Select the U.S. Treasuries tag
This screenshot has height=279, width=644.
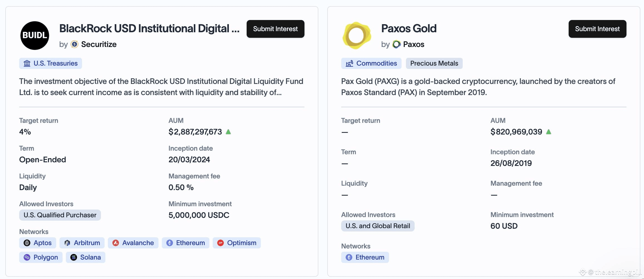(51, 63)
